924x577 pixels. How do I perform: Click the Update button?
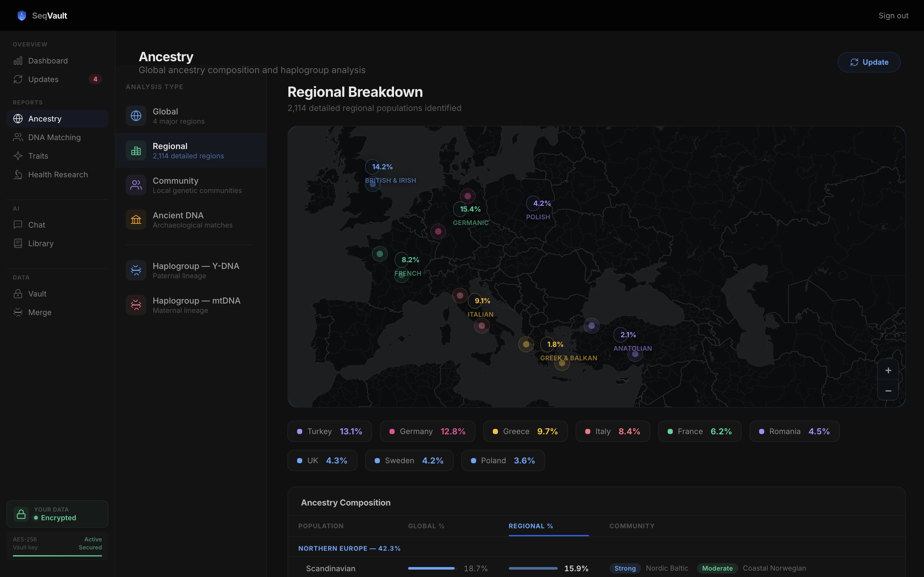(869, 62)
